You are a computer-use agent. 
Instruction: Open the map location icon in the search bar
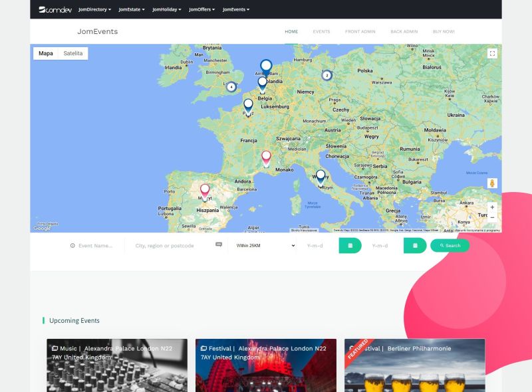click(219, 245)
